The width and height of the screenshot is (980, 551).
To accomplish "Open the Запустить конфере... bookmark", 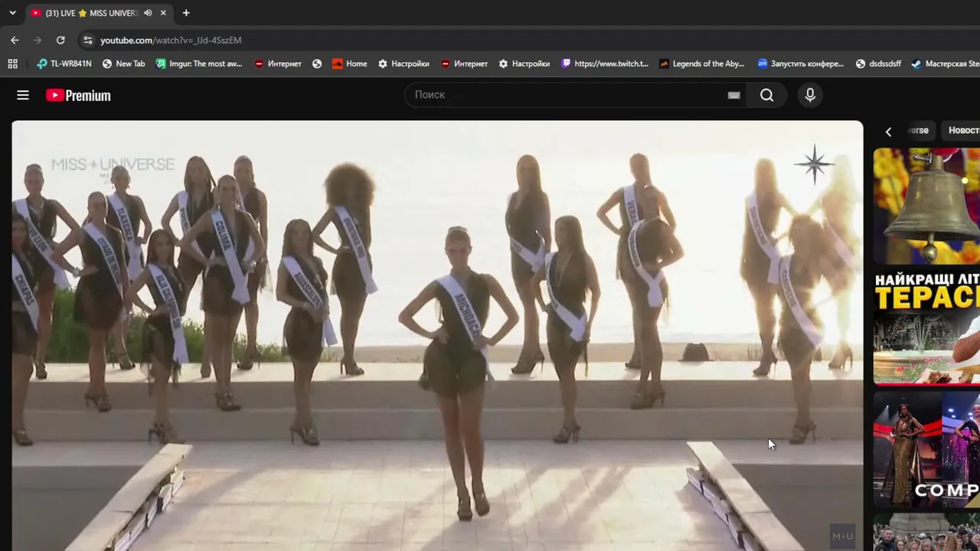I will pos(801,64).
